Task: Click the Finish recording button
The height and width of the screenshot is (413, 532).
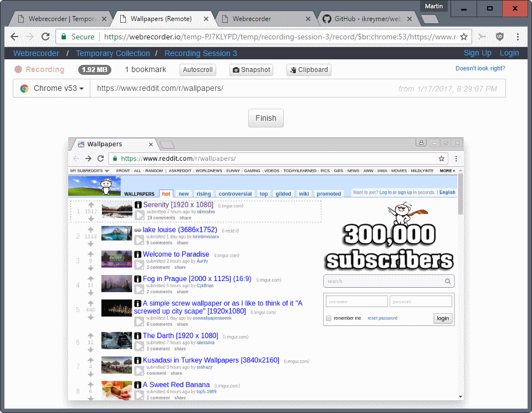Action: tap(265, 118)
